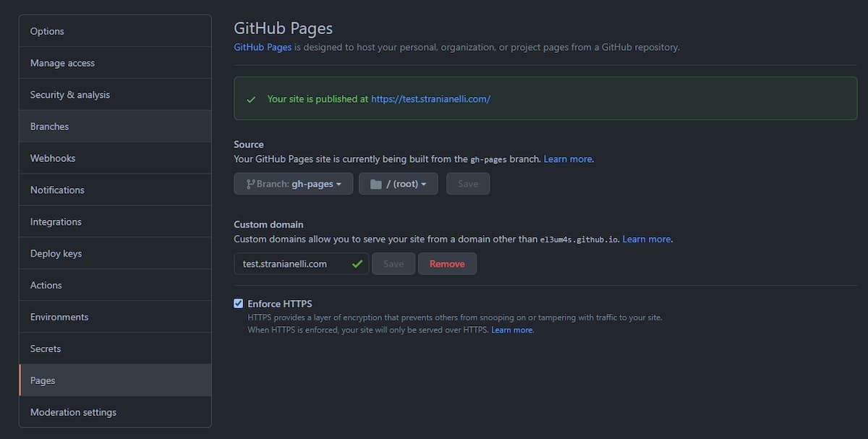Click Learn more in Source section
The image size is (868, 439).
tap(568, 159)
